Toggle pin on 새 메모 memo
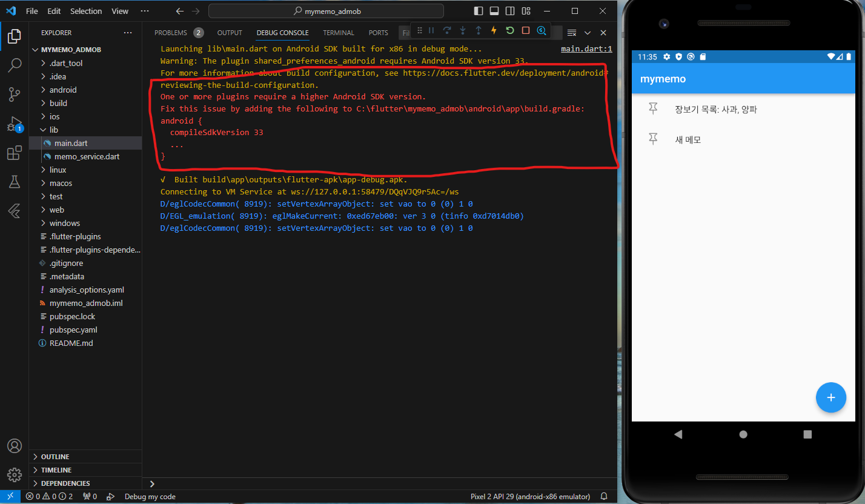Viewport: 865px width, 504px height. (x=653, y=139)
